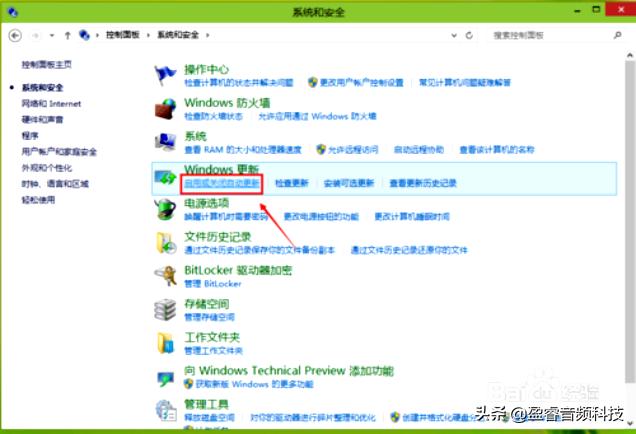This screenshot has width=636, height=434.
Task: Expand the chevron after 系统和安全 breadcrumb
Action: [x=208, y=35]
